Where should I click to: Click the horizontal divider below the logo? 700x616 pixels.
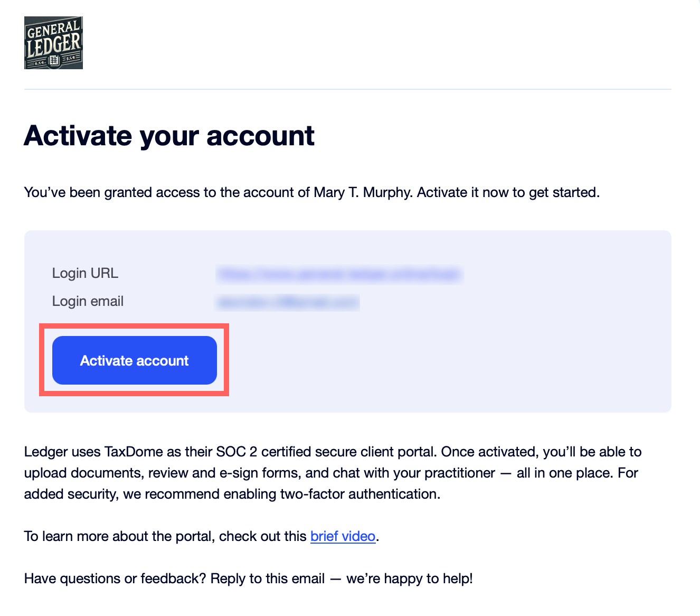[x=347, y=89]
